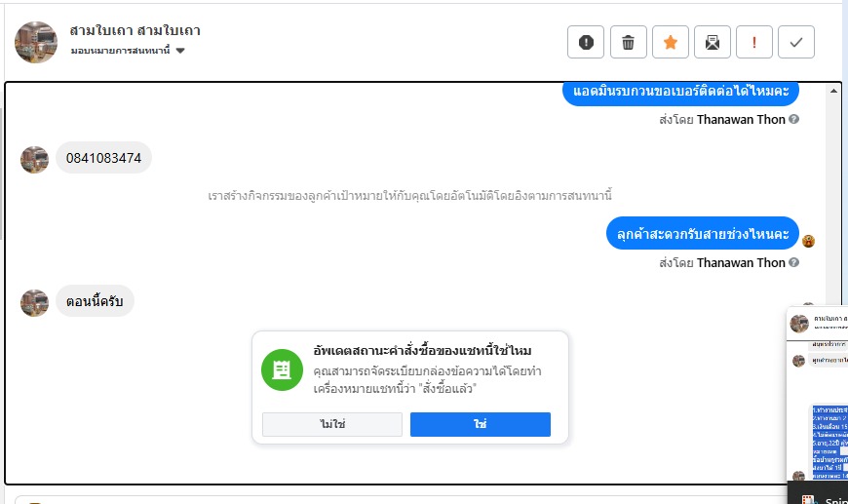The height and width of the screenshot is (504, 848).
Task: Mark conversation unread with envelope icon
Action: tap(713, 42)
